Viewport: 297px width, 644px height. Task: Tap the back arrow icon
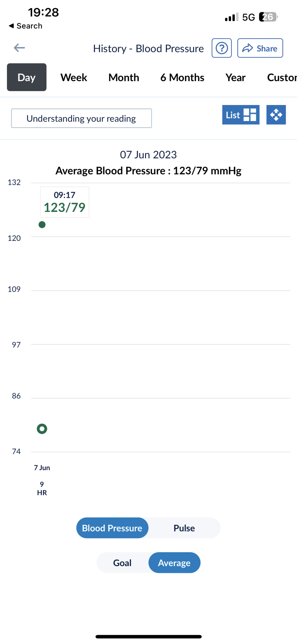(x=19, y=48)
